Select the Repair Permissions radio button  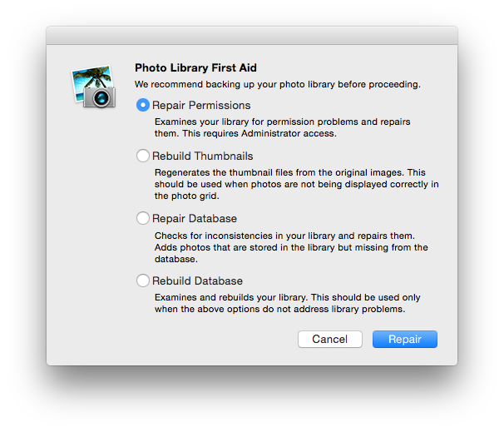coord(143,105)
